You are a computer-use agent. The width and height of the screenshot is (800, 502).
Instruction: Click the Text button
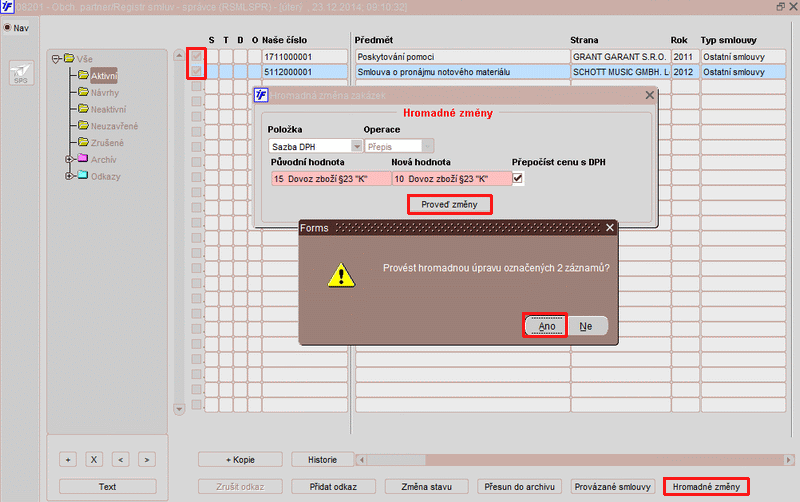click(x=108, y=487)
